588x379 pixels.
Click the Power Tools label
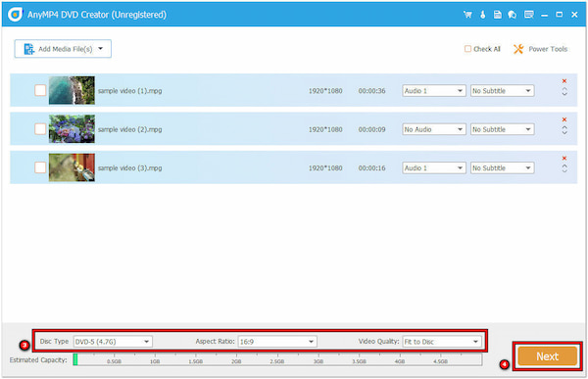tap(548, 49)
